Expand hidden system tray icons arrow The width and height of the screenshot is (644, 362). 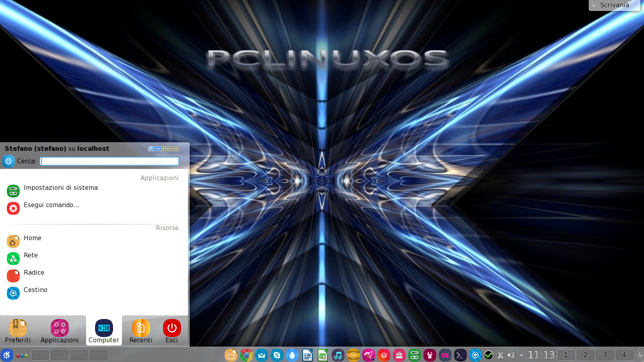point(522,355)
